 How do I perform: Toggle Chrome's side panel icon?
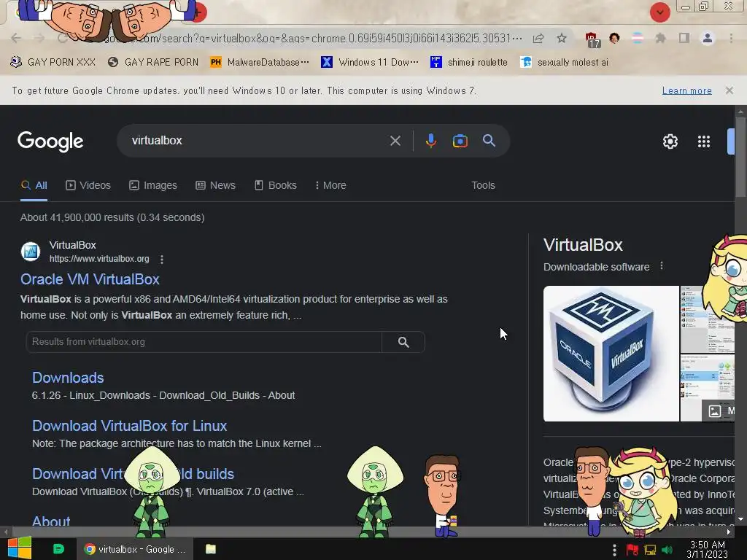684,38
